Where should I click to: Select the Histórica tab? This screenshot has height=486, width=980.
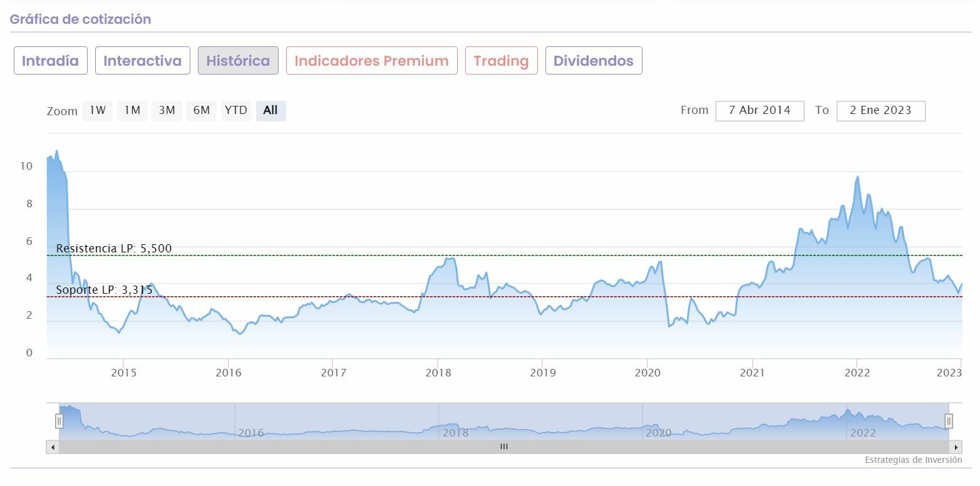(x=238, y=61)
